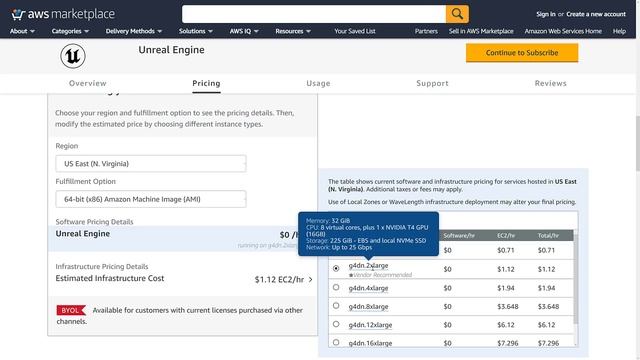Select the g4dn.4xlarge radio button
The height and width of the screenshot is (360, 640).
pyautogui.click(x=336, y=287)
